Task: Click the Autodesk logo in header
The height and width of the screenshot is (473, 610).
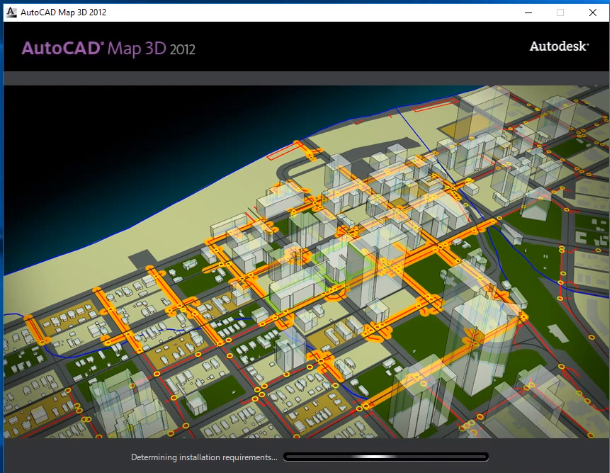Action: tap(559, 46)
